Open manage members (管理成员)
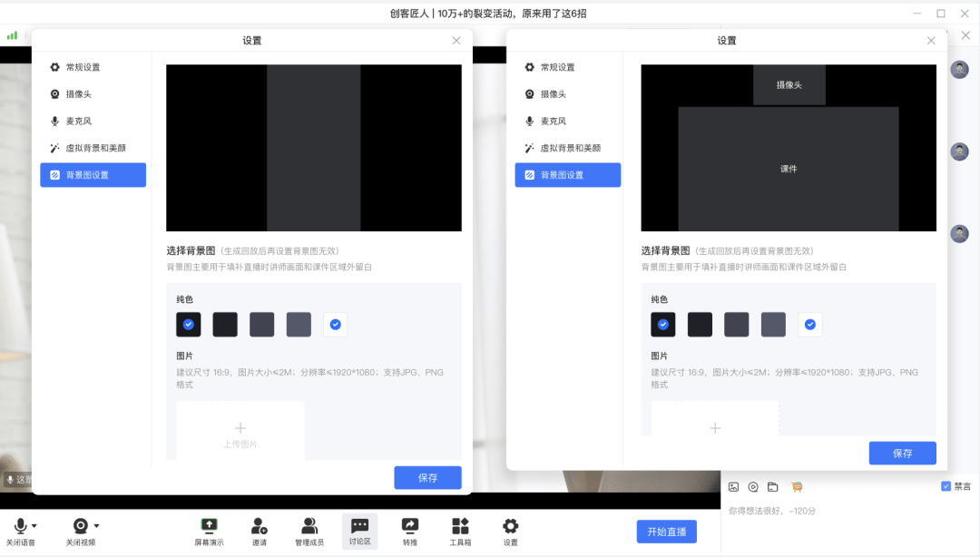The width and height of the screenshot is (980, 557). click(x=309, y=526)
